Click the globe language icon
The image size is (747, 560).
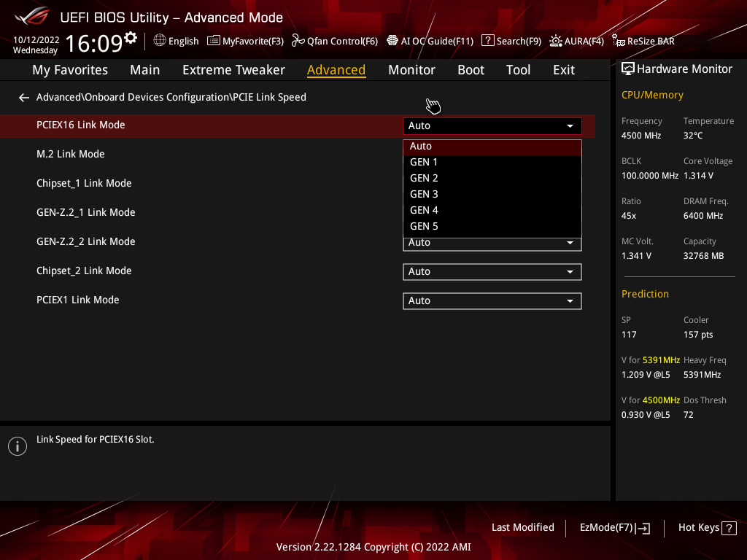tap(160, 41)
